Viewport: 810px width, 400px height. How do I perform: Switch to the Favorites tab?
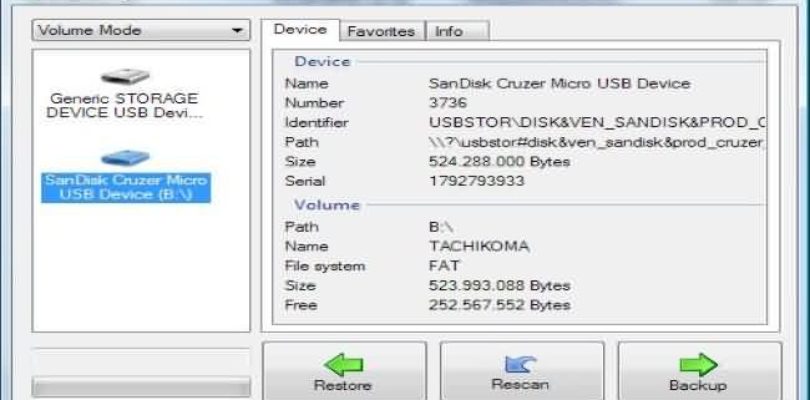pos(381,31)
